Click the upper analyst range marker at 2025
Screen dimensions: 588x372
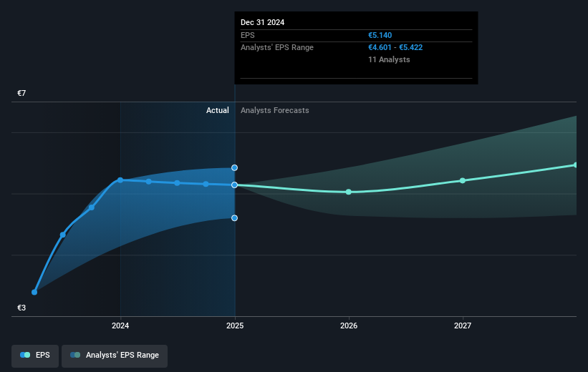click(x=234, y=168)
